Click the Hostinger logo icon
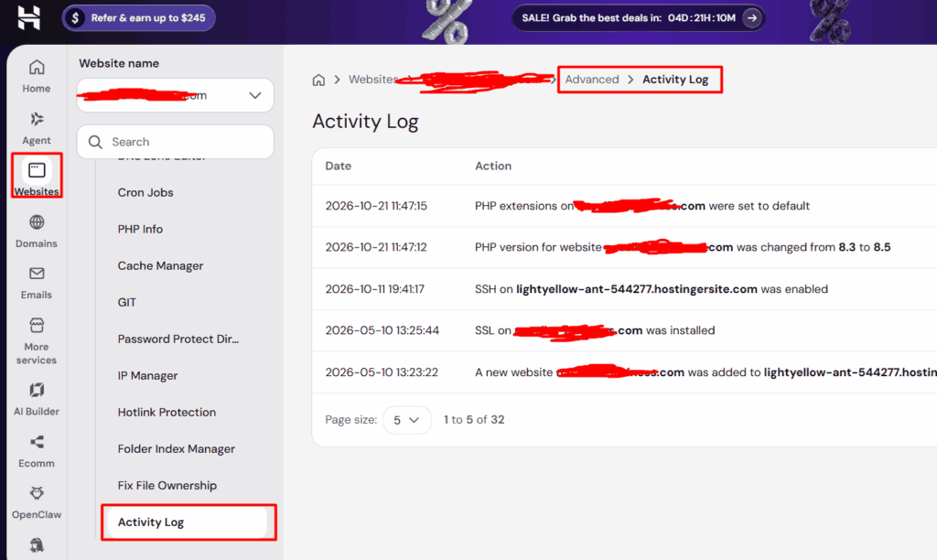 coord(28,17)
